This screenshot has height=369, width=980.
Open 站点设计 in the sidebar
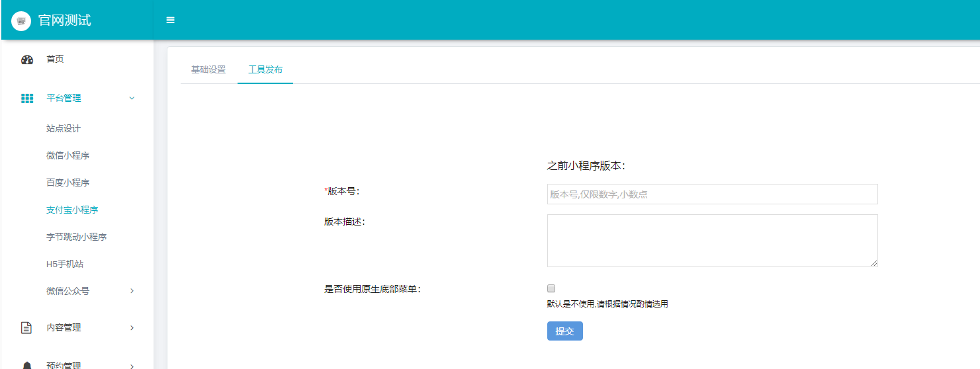point(64,129)
